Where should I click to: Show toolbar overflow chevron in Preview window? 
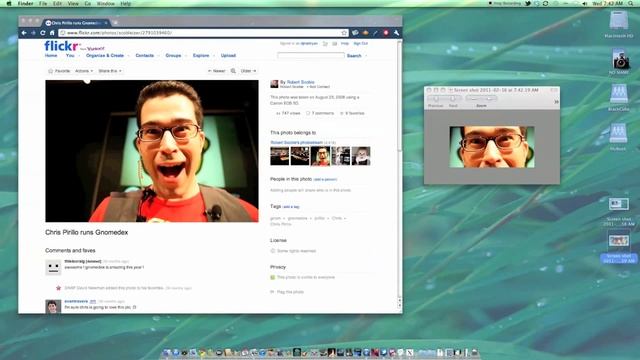[556, 102]
